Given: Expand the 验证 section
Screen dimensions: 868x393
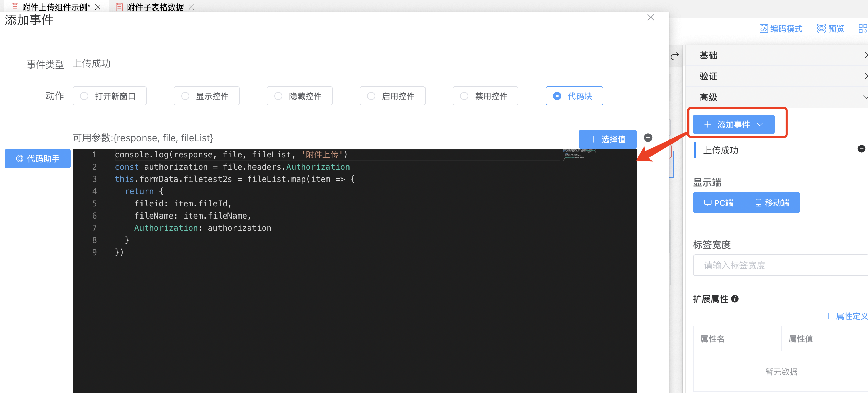Looking at the screenshot, I should pyautogui.click(x=777, y=76).
